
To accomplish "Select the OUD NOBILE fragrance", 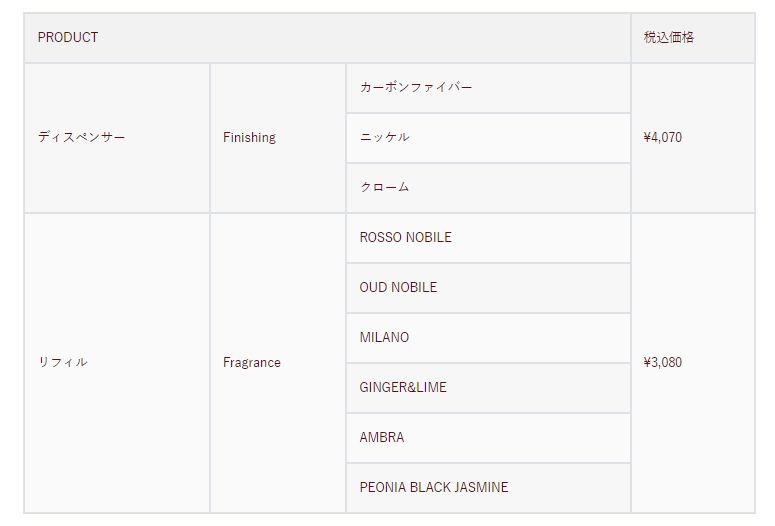I will pyautogui.click(x=398, y=288).
